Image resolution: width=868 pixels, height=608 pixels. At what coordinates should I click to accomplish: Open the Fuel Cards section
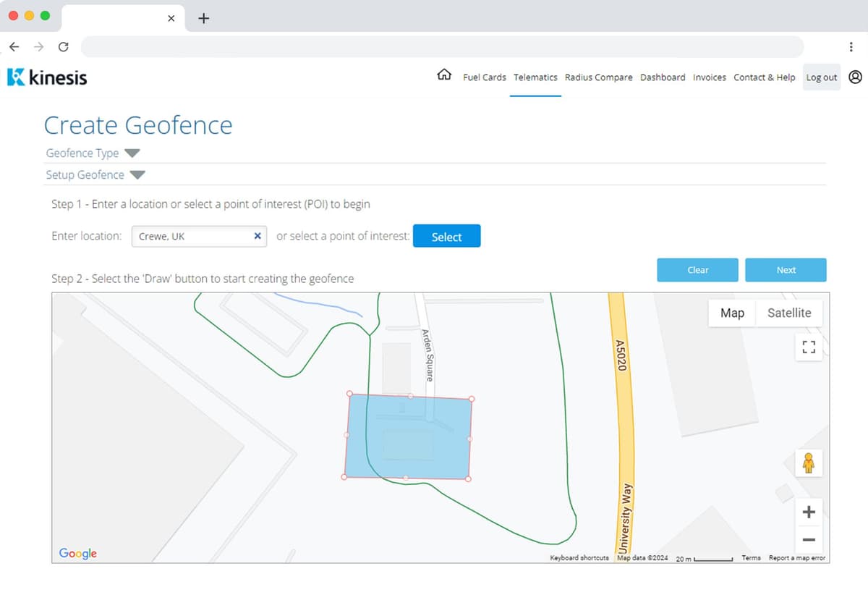(485, 77)
